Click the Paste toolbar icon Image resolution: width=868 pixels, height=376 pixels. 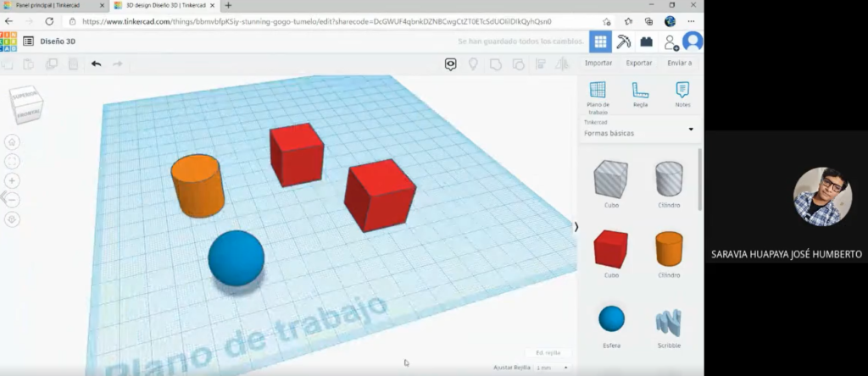pos(28,64)
